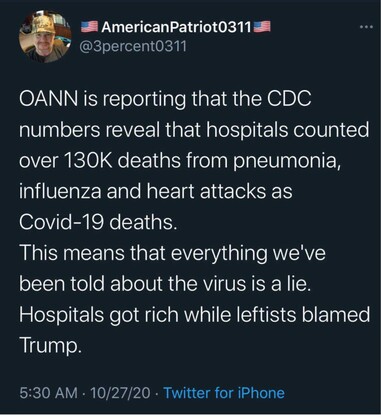Open the AmericanPatriot0311 display name
This screenshot has width=381, height=419.
(x=176, y=27)
